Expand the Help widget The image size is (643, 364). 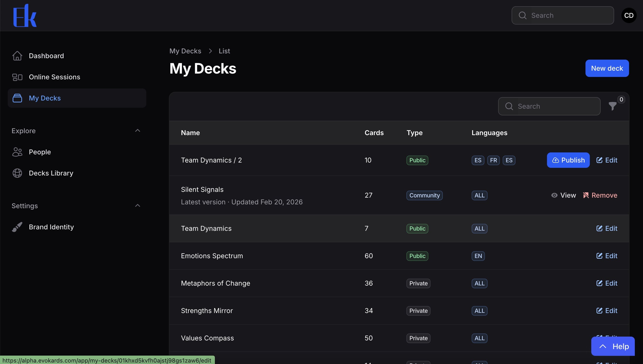(613, 346)
